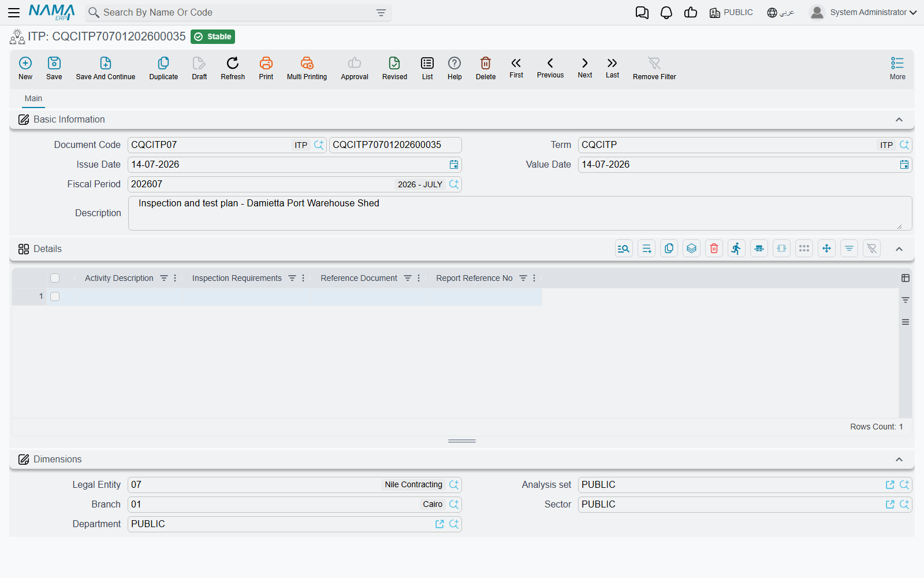Click the layers icon in Details toolbar
924x578 pixels.
tap(691, 249)
